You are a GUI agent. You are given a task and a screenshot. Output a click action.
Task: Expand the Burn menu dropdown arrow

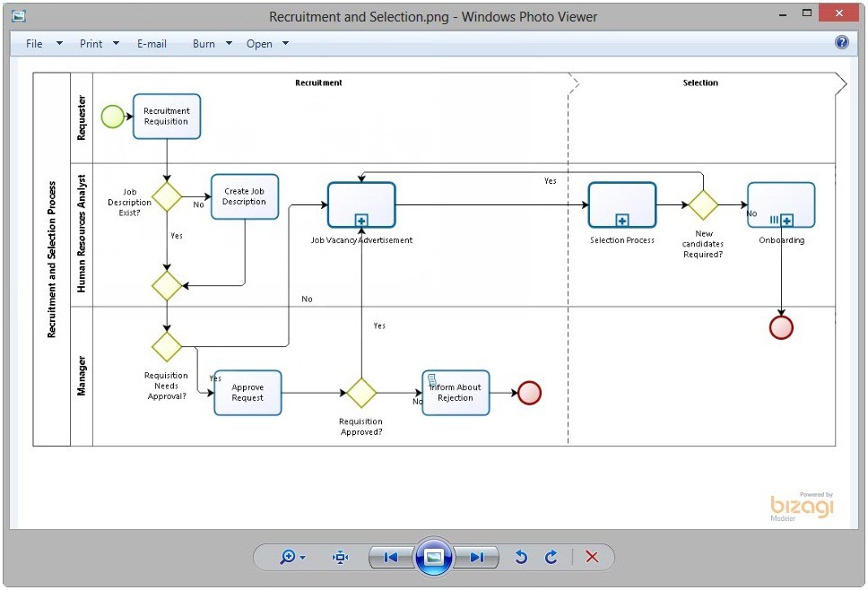pos(229,43)
